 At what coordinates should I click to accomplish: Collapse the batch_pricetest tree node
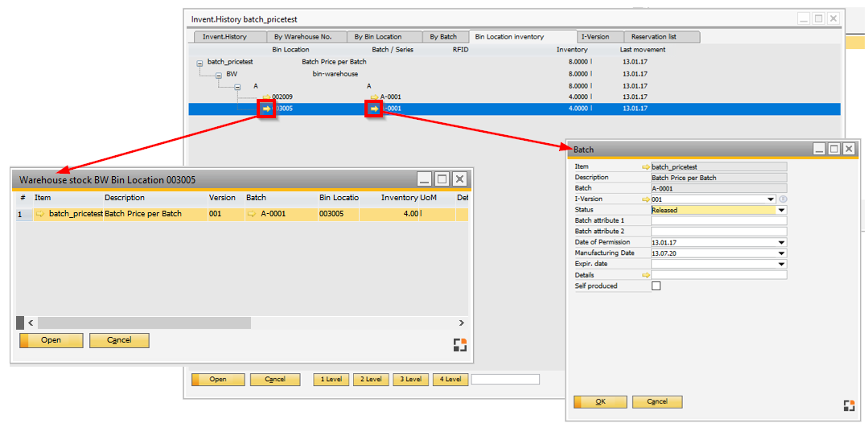(x=199, y=63)
